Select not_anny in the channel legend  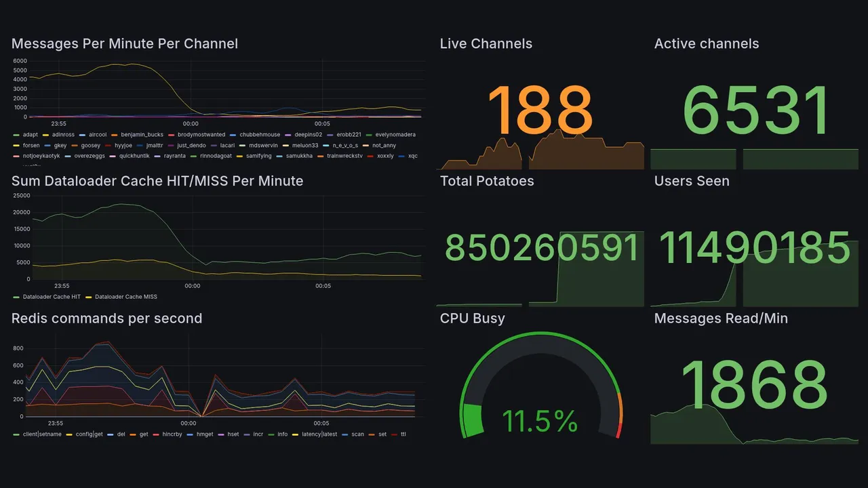[379, 146]
